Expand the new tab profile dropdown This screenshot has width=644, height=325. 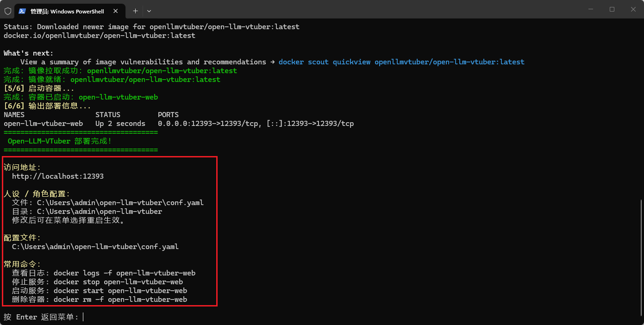(149, 11)
